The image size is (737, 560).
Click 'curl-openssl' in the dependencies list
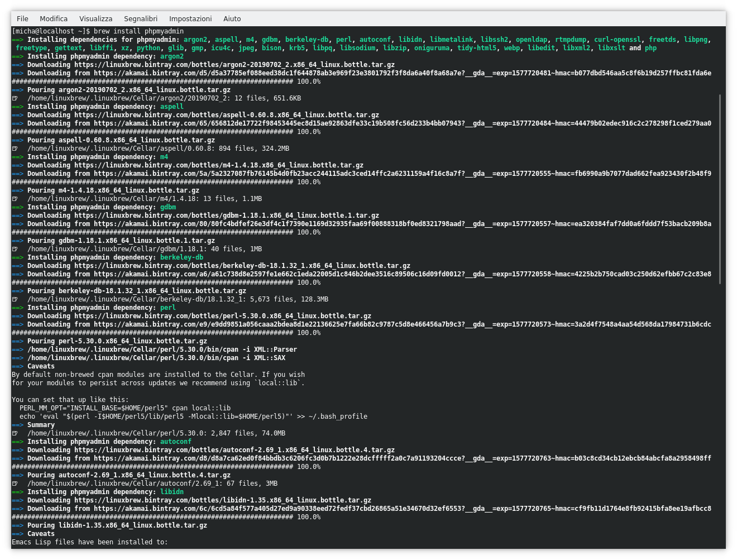618,40
